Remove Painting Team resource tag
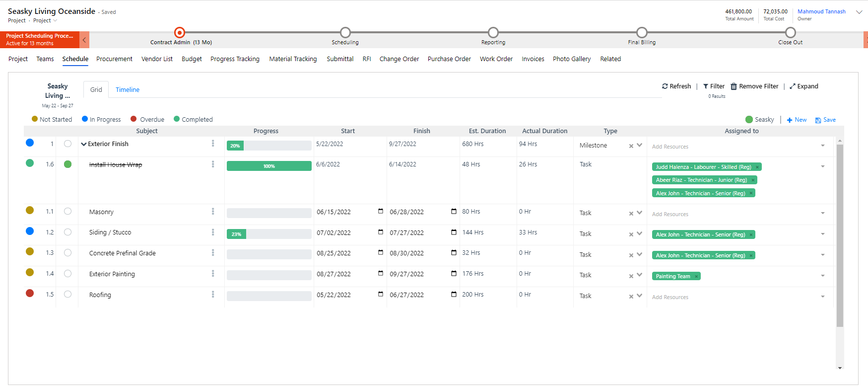 tap(696, 277)
